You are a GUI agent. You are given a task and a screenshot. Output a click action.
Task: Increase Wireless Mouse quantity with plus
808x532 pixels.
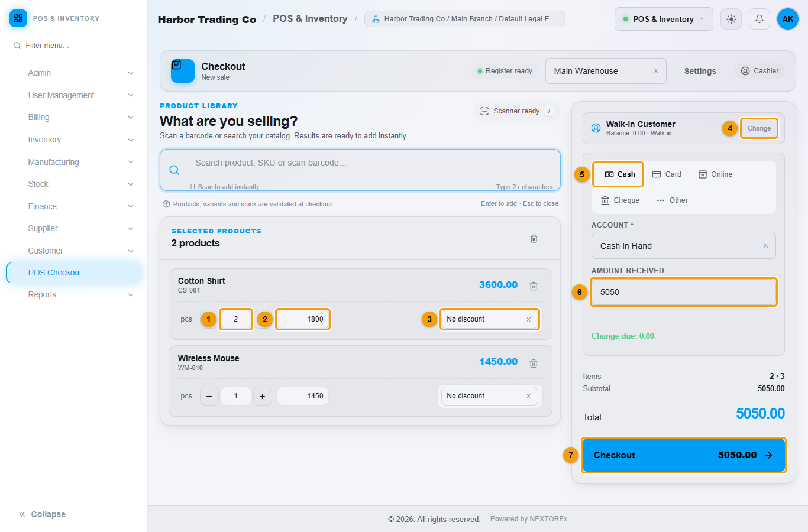tap(263, 396)
